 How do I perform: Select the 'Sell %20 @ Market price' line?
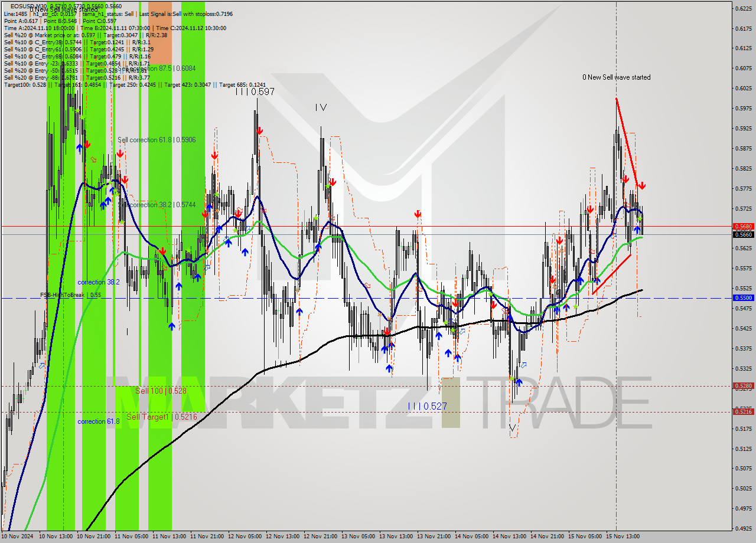point(86,35)
